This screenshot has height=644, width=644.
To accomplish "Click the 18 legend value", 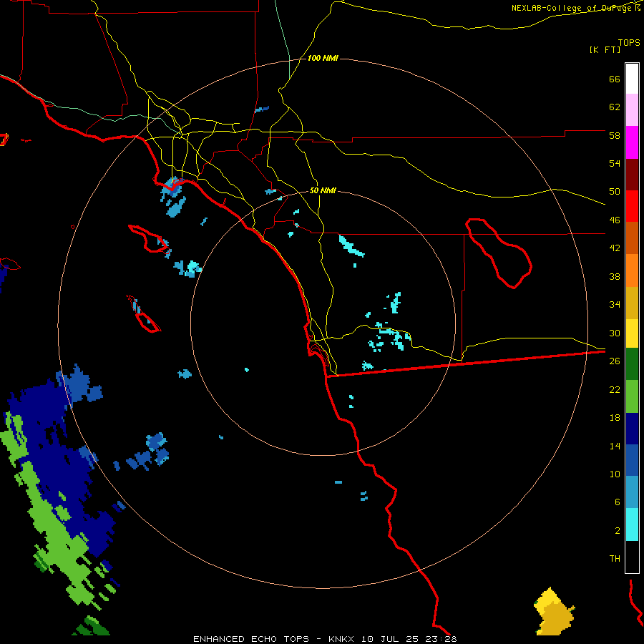I will (x=615, y=418).
